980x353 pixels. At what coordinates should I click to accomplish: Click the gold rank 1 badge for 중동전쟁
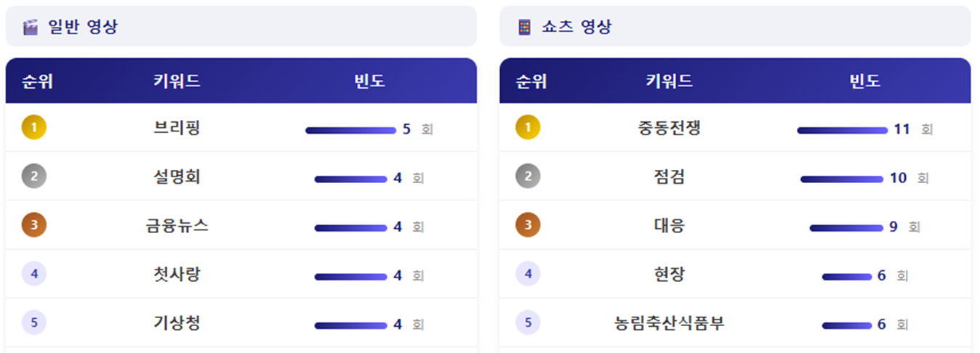tap(528, 128)
